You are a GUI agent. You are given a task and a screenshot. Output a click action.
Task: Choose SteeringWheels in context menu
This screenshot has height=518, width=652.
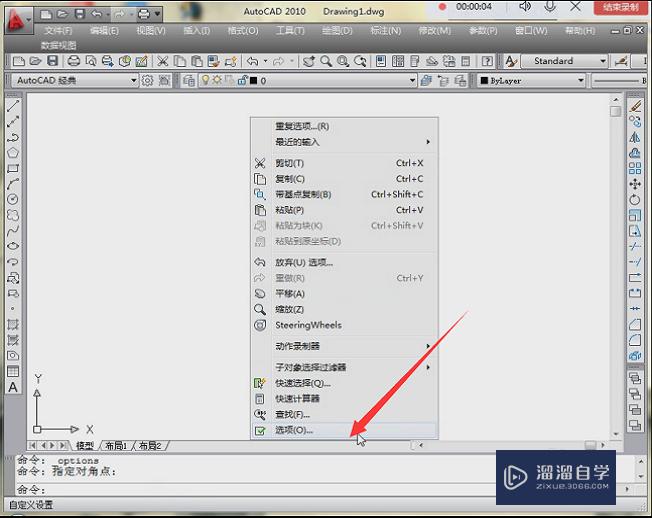point(345,325)
